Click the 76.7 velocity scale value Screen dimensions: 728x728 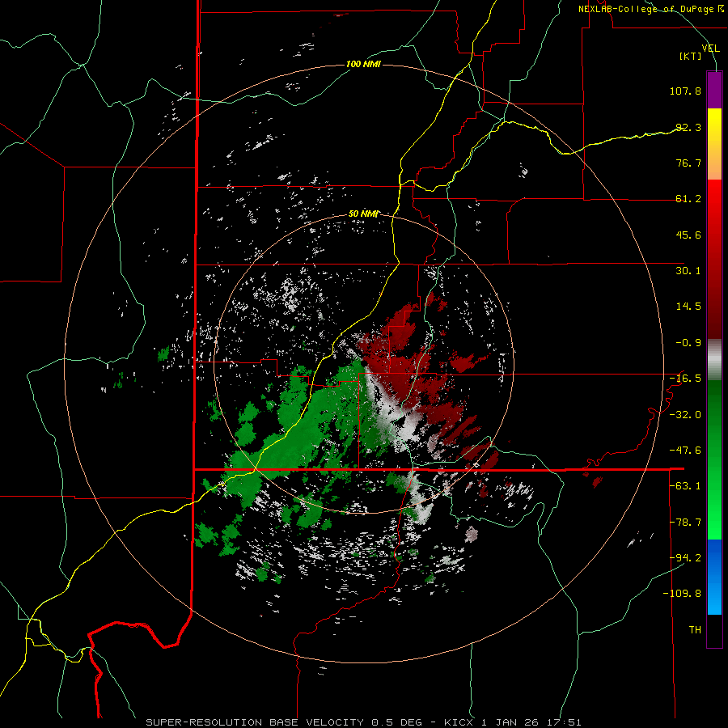[688, 163]
